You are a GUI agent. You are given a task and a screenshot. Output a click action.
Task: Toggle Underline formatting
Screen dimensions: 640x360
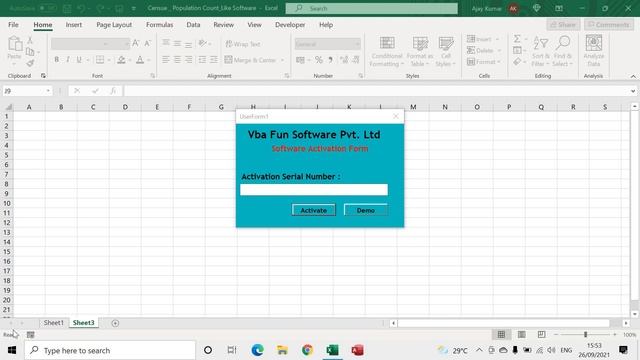click(79, 60)
